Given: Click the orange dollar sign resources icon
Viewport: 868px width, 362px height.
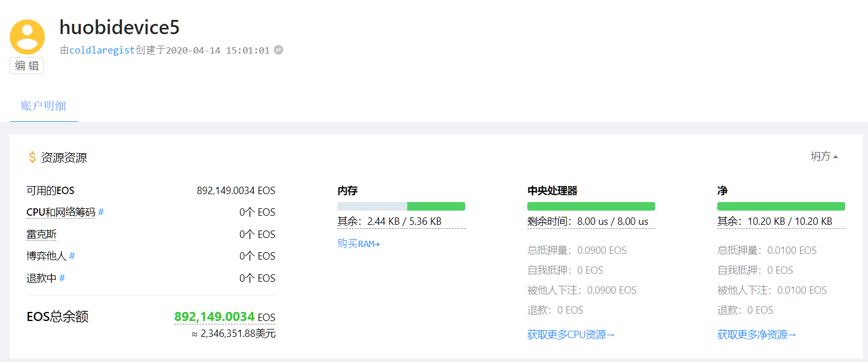Looking at the screenshot, I should [x=32, y=157].
